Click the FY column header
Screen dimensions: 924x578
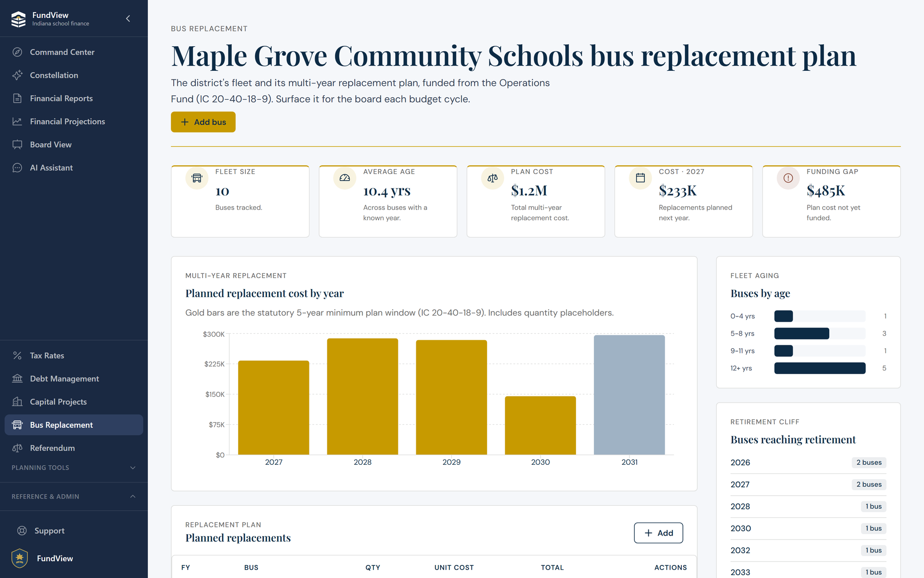click(x=185, y=567)
